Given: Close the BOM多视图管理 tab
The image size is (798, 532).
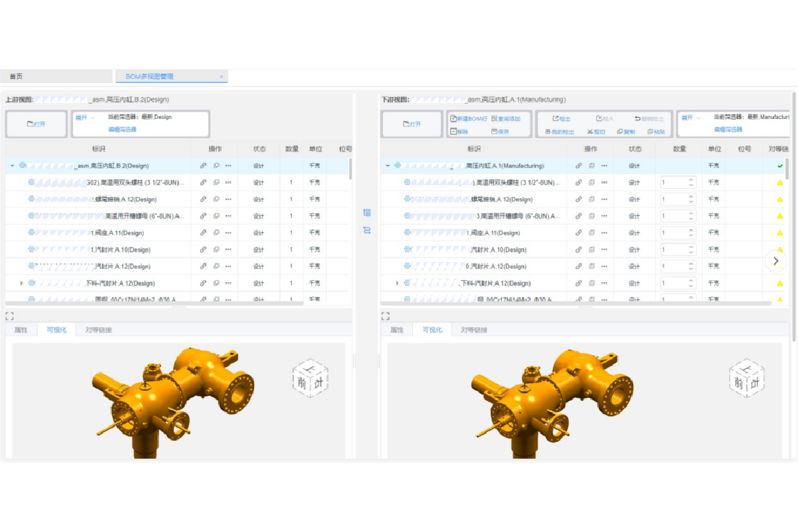Looking at the screenshot, I should coord(221,76).
